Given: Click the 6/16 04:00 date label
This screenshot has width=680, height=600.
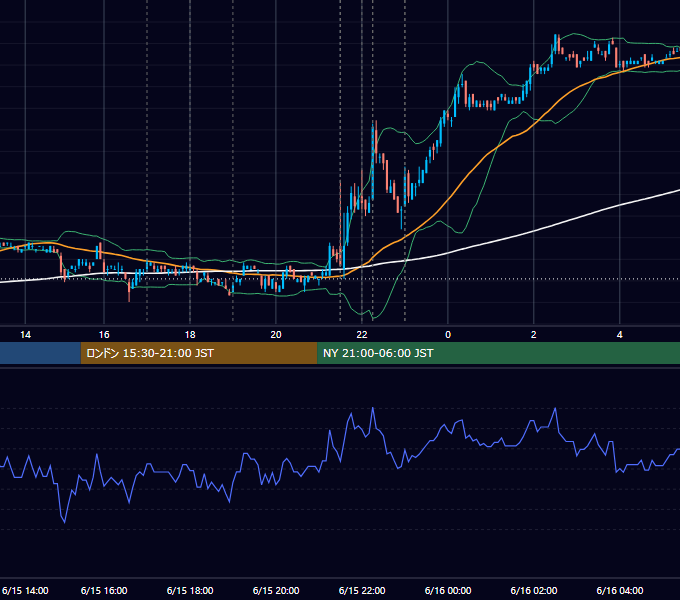Looking at the screenshot, I should tap(620, 590).
